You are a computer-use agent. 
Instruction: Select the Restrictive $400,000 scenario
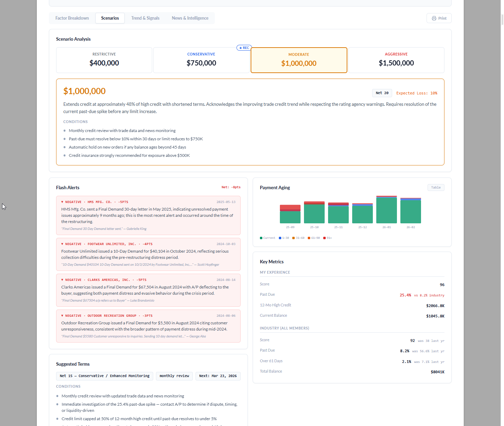(x=104, y=60)
